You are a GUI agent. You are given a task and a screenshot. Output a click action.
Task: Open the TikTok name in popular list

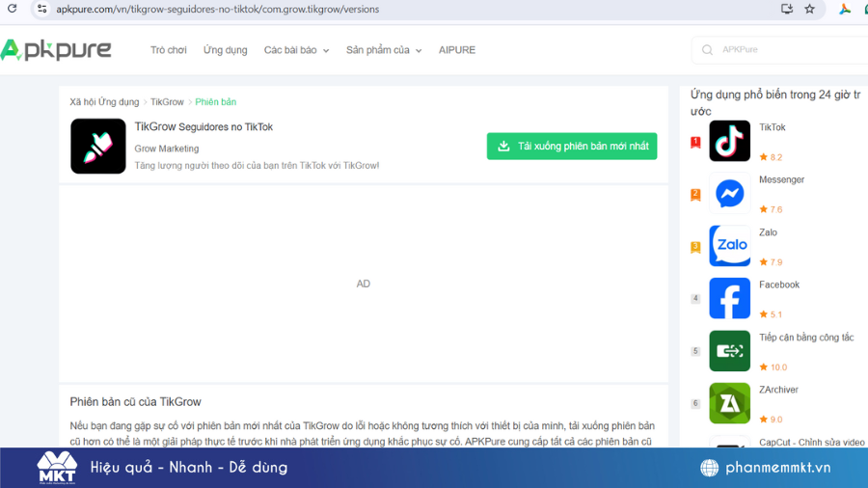(772, 127)
